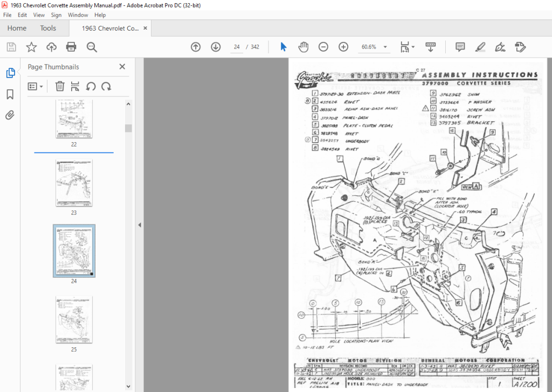The image size is (552, 392).
Task: Click thumbnail scrollbar up arrow
Action: tap(128, 104)
